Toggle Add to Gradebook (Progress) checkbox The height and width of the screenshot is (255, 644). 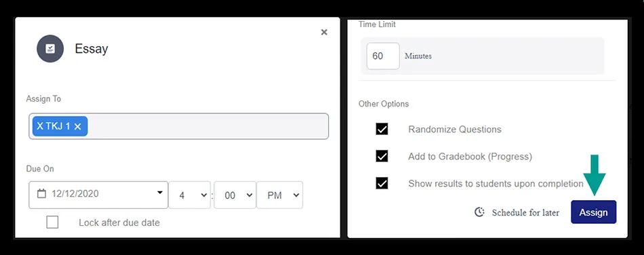(x=382, y=156)
